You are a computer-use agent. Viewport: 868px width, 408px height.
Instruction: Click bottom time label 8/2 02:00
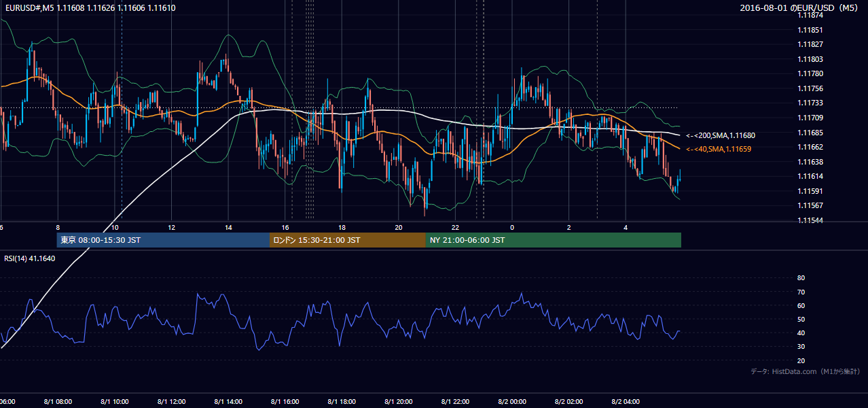568,402
